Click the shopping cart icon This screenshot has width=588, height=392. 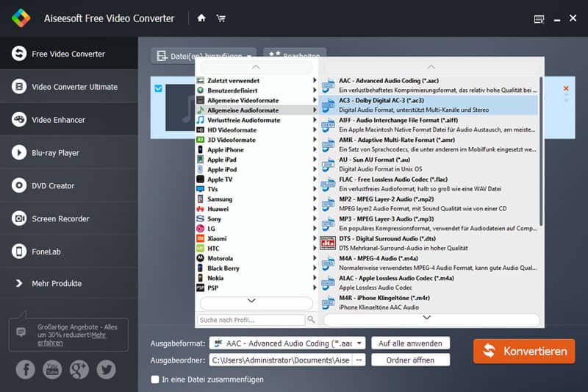pos(221,18)
